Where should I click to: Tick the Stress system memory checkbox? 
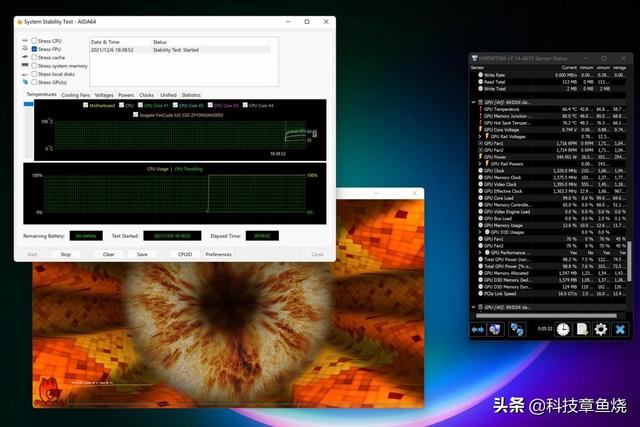pyautogui.click(x=34, y=66)
